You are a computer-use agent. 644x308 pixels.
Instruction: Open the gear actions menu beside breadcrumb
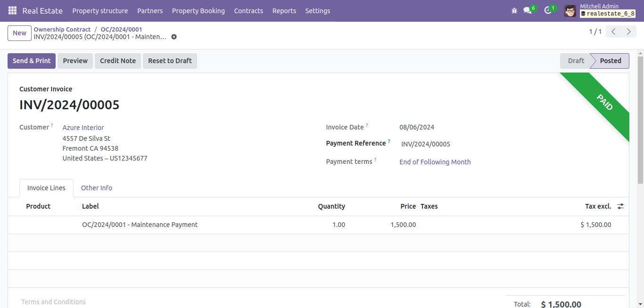coord(174,37)
